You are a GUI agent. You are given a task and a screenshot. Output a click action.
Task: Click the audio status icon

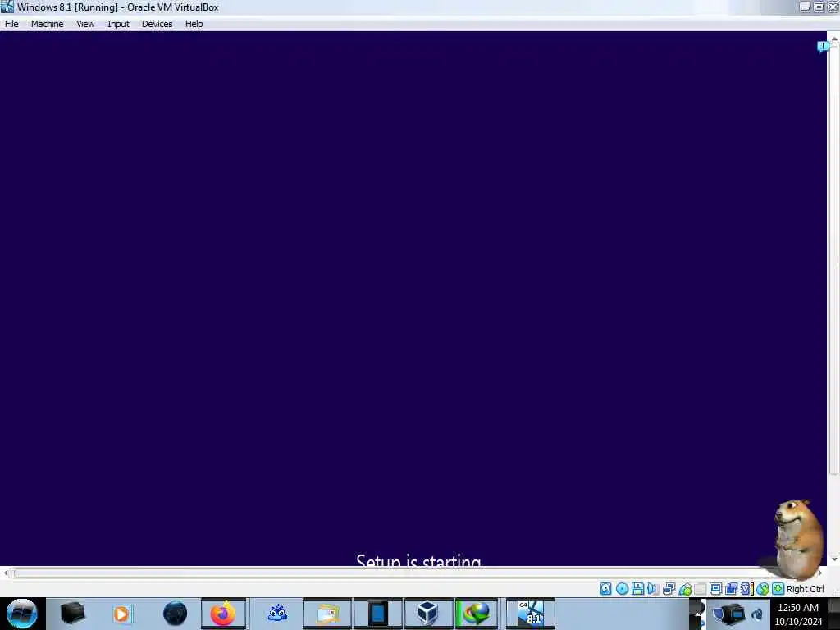pyautogui.click(x=653, y=589)
